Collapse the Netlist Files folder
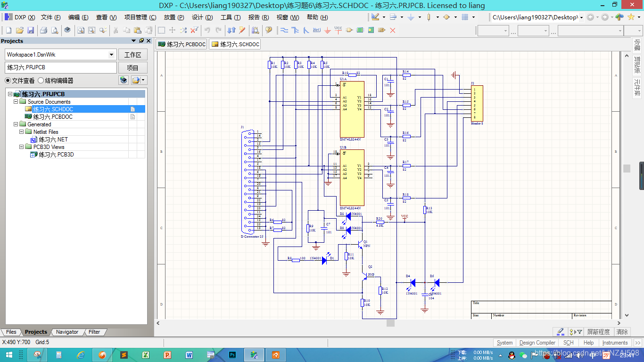This screenshot has height=362, width=644. pos(22,132)
